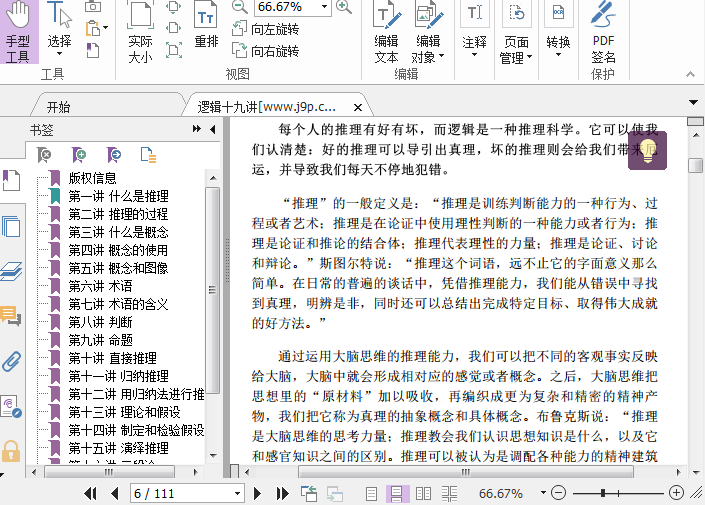Open the status bar 66.67% zoom dropdown

click(543, 493)
